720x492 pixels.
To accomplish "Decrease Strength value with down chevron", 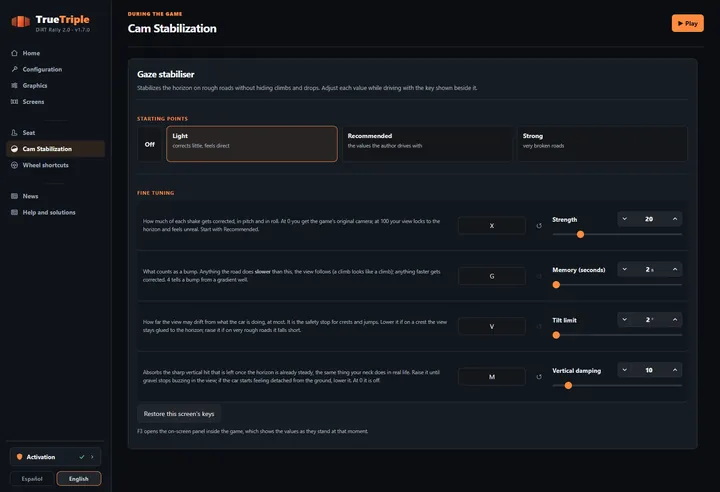I will pyautogui.click(x=624, y=219).
